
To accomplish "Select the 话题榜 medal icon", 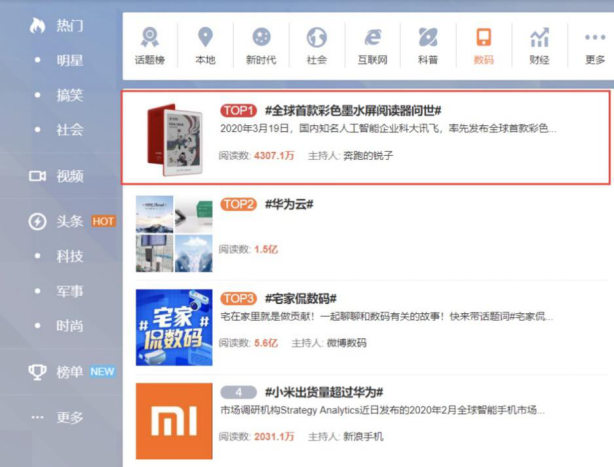I will tap(150, 37).
